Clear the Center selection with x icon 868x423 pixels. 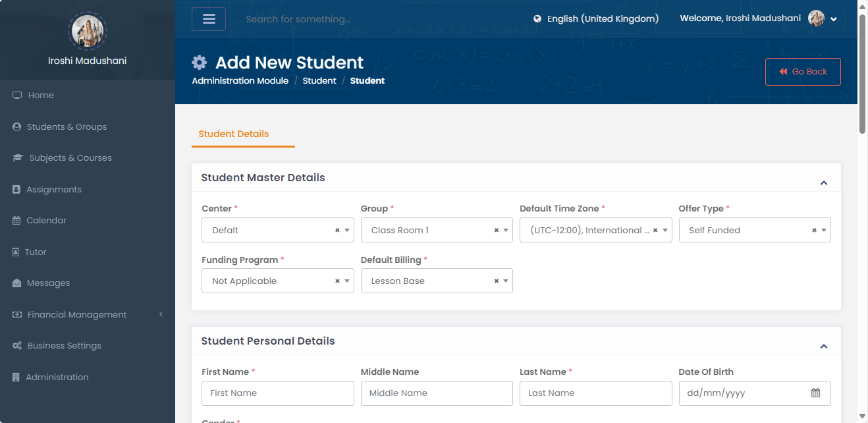pyautogui.click(x=337, y=231)
